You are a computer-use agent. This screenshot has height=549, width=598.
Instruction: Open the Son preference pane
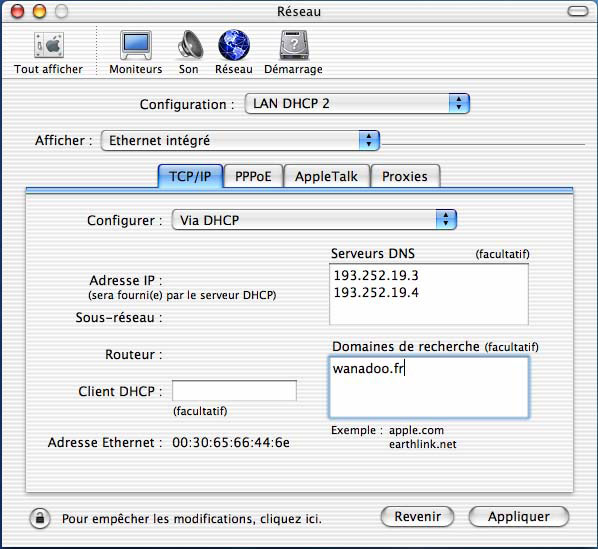pos(190,45)
